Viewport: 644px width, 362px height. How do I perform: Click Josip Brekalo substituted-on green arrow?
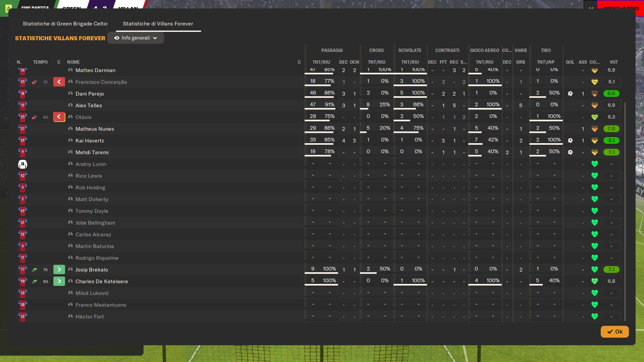pyautogui.click(x=59, y=269)
